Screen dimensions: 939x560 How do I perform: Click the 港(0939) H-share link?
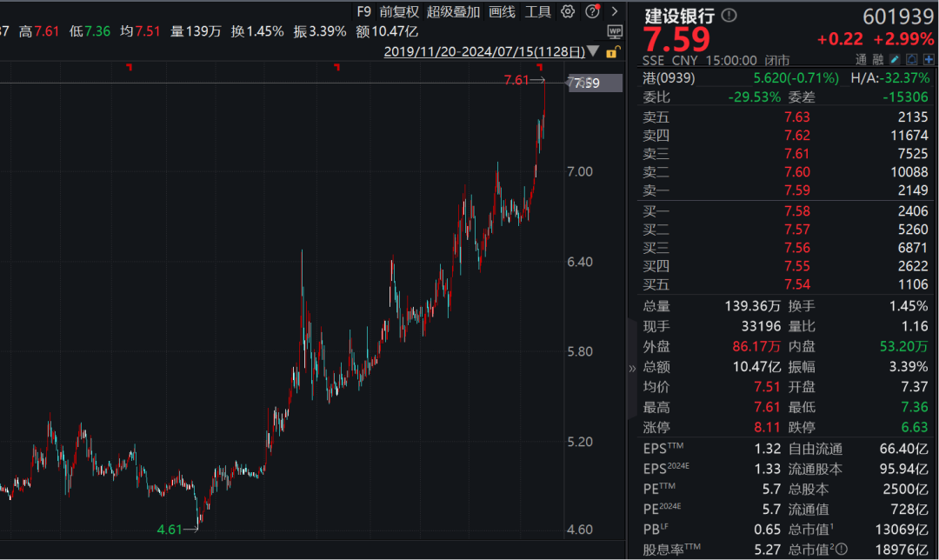[x=669, y=78]
